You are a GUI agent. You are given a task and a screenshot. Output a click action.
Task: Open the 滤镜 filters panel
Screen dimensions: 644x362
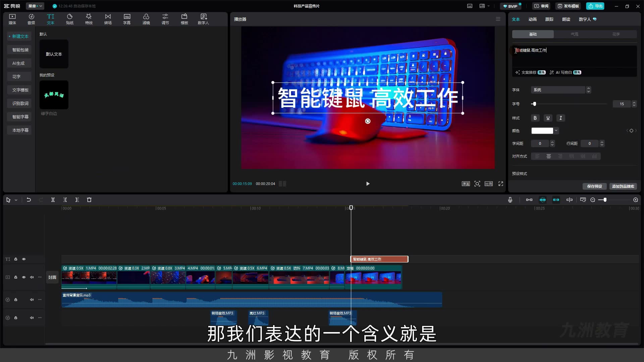tap(146, 19)
